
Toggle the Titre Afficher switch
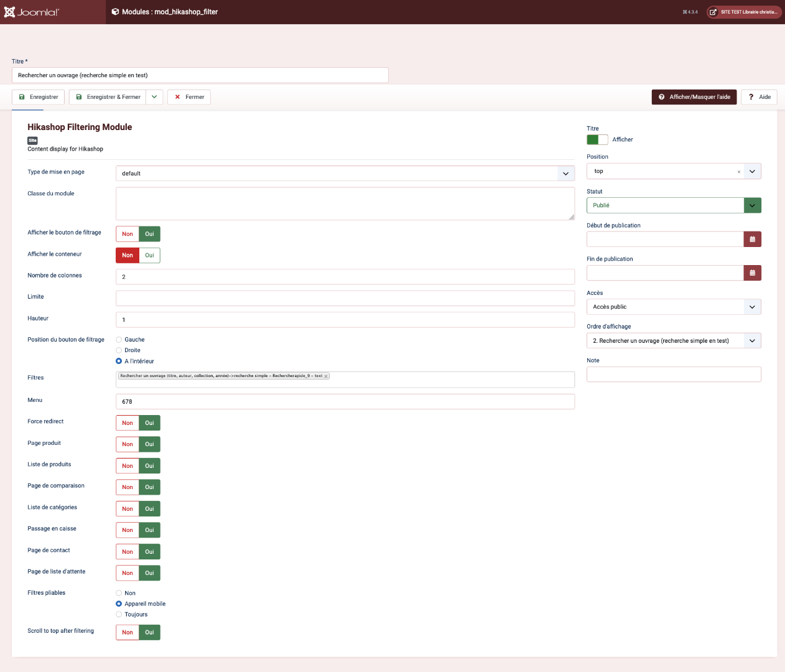pyautogui.click(x=597, y=139)
